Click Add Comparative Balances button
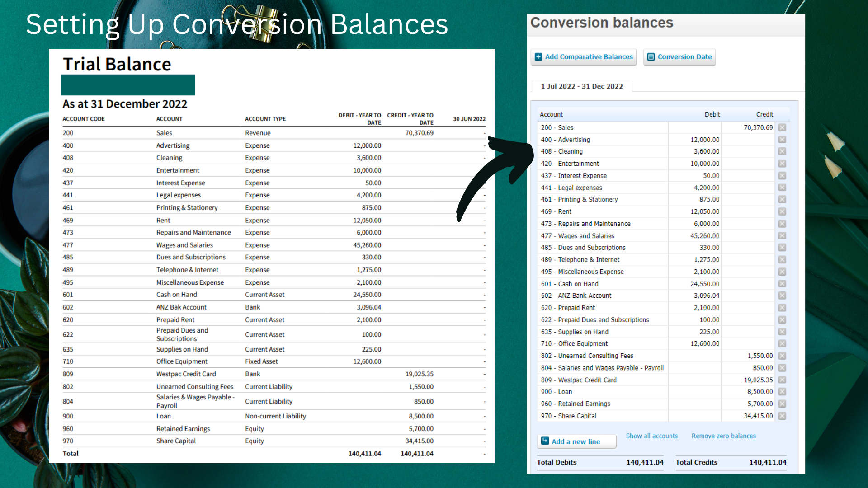This screenshot has height=488, width=868. (584, 57)
